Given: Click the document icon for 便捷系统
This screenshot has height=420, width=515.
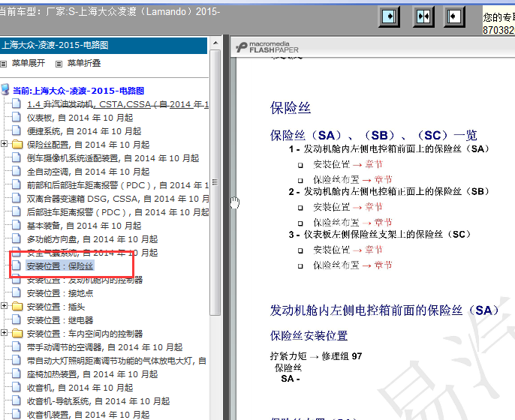Looking at the screenshot, I should click(16, 130).
